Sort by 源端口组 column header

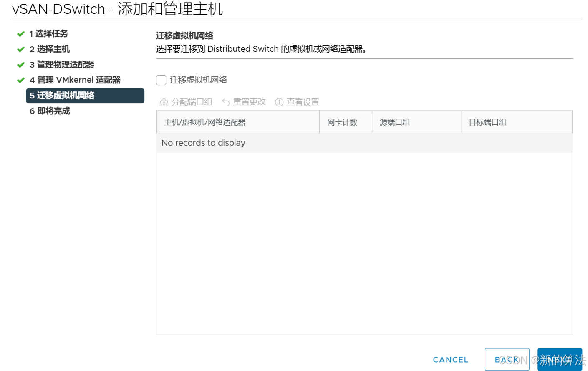(x=416, y=122)
